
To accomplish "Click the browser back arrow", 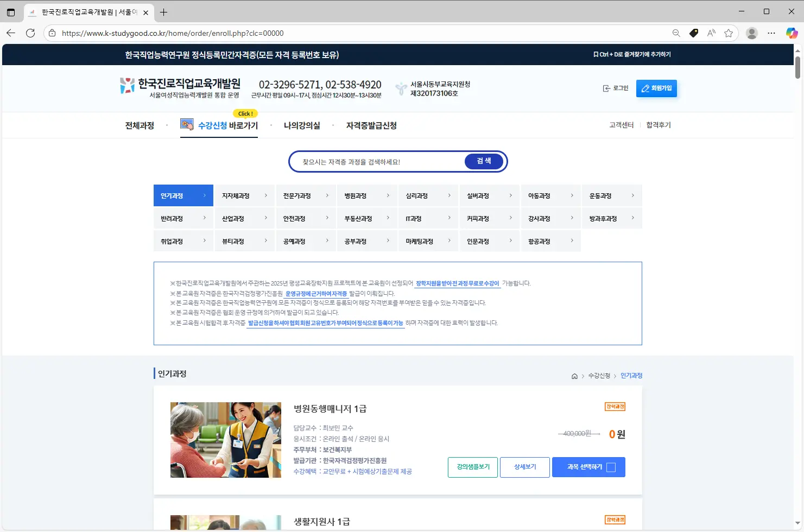I will (x=11, y=33).
